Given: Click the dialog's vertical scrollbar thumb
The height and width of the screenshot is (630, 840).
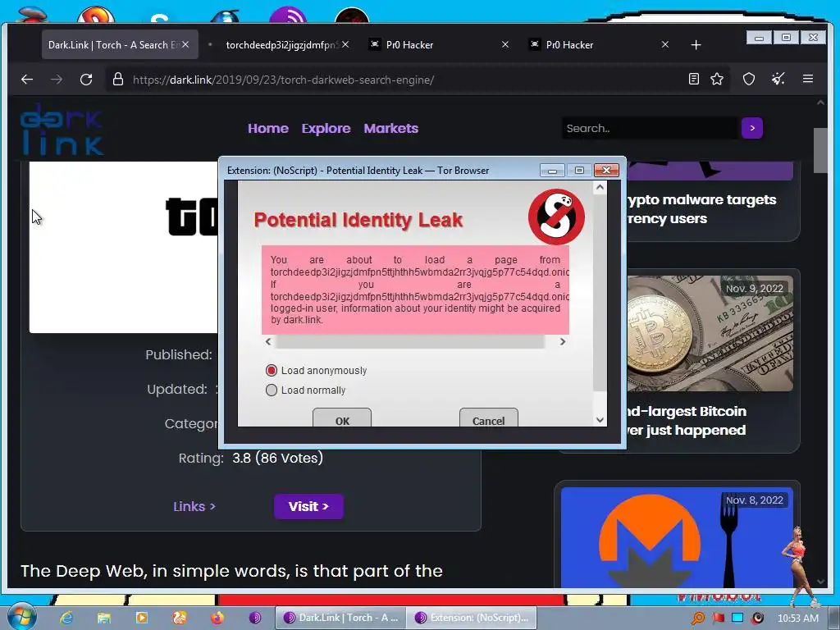Looking at the screenshot, I should tap(600, 292).
